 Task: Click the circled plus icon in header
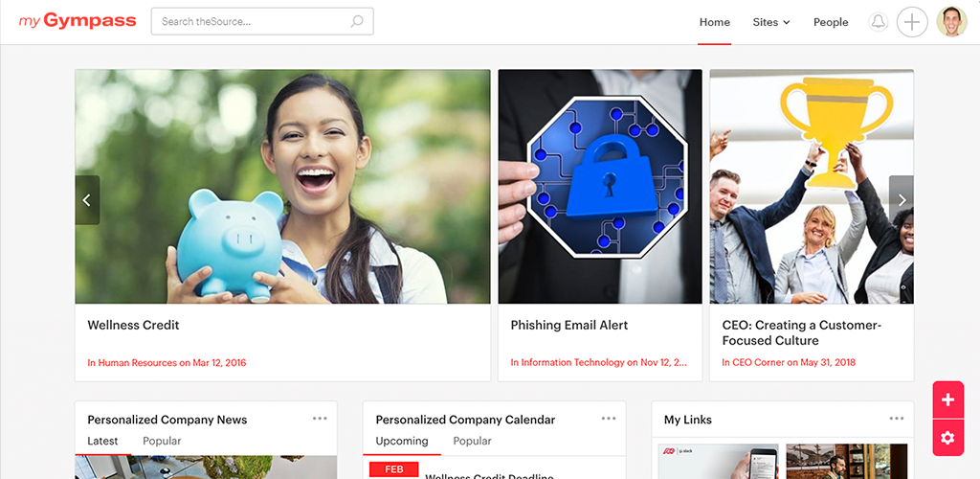click(912, 22)
